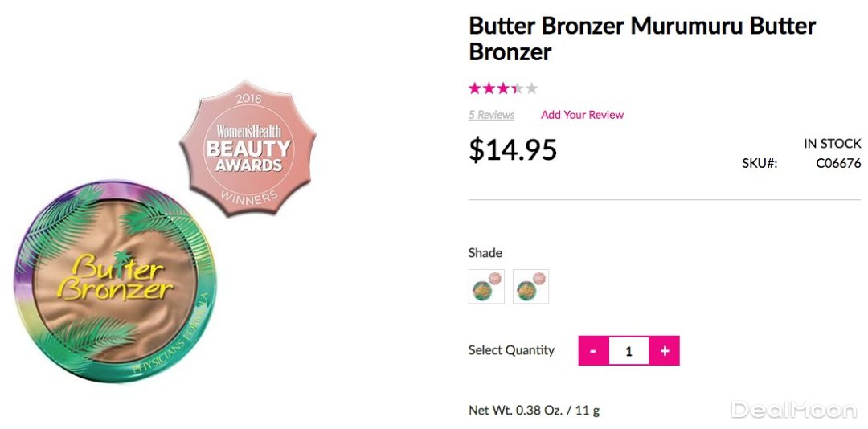The height and width of the screenshot is (429, 868).
Task: Click the Women's Health Beauty Awards badge
Action: click(x=247, y=146)
